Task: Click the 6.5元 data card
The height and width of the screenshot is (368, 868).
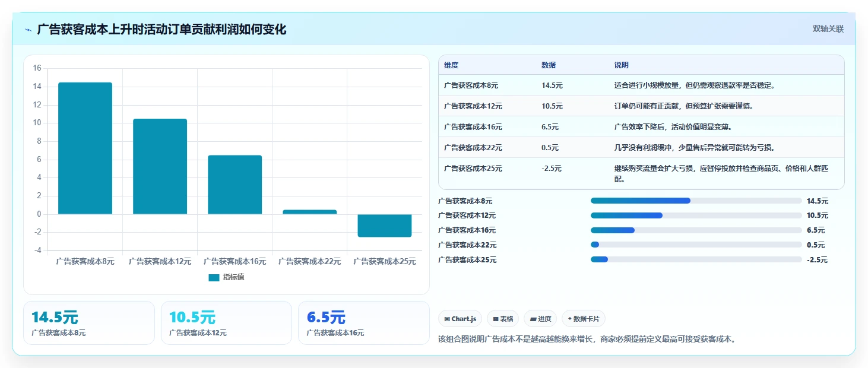Action: pos(364,322)
